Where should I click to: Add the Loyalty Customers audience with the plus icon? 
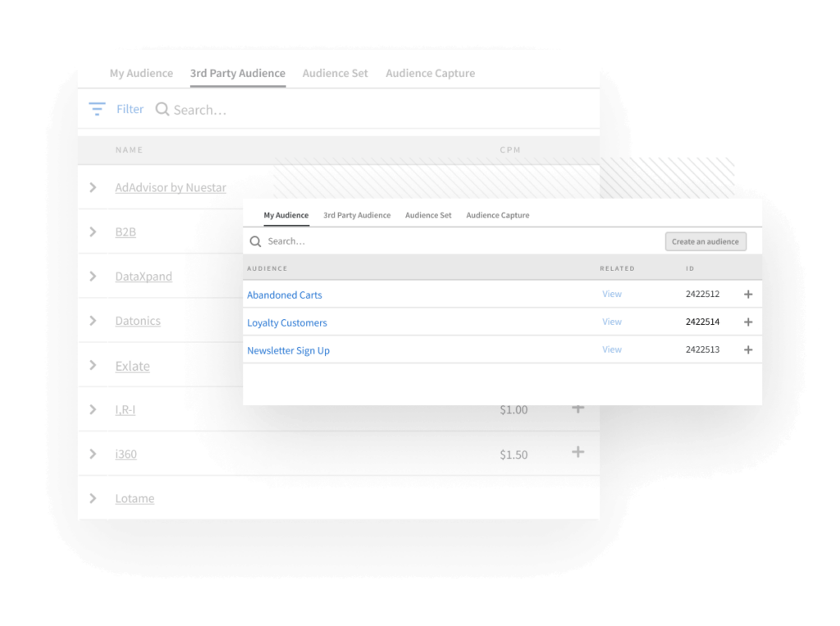point(747,322)
